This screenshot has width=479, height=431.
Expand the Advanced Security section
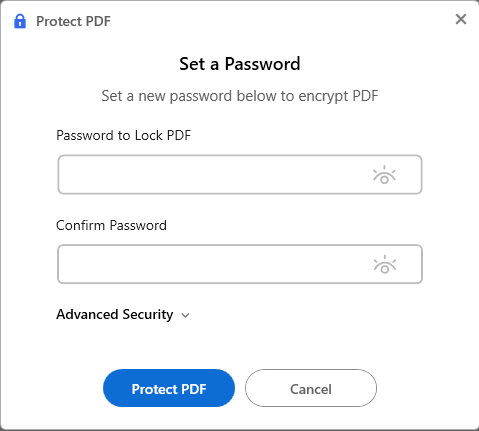coord(123,314)
